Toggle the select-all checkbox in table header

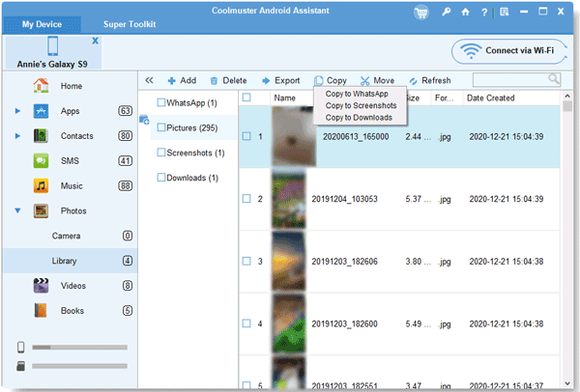click(x=246, y=98)
